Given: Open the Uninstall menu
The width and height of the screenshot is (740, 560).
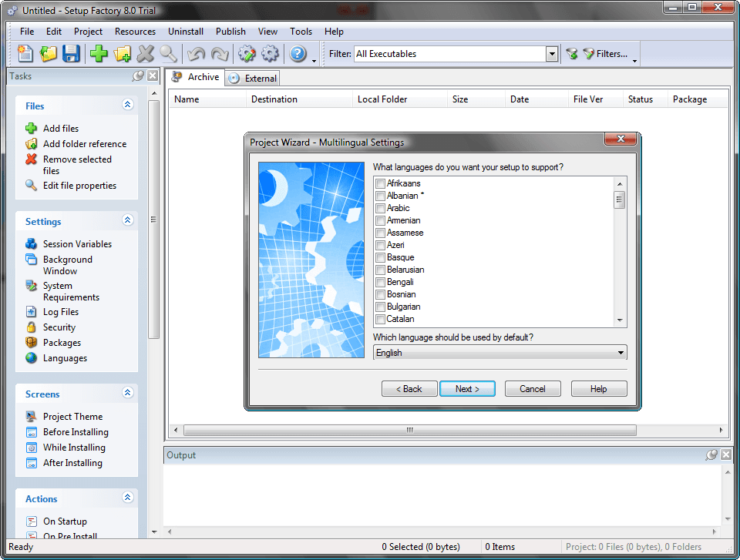Looking at the screenshot, I should click(186, 32).
